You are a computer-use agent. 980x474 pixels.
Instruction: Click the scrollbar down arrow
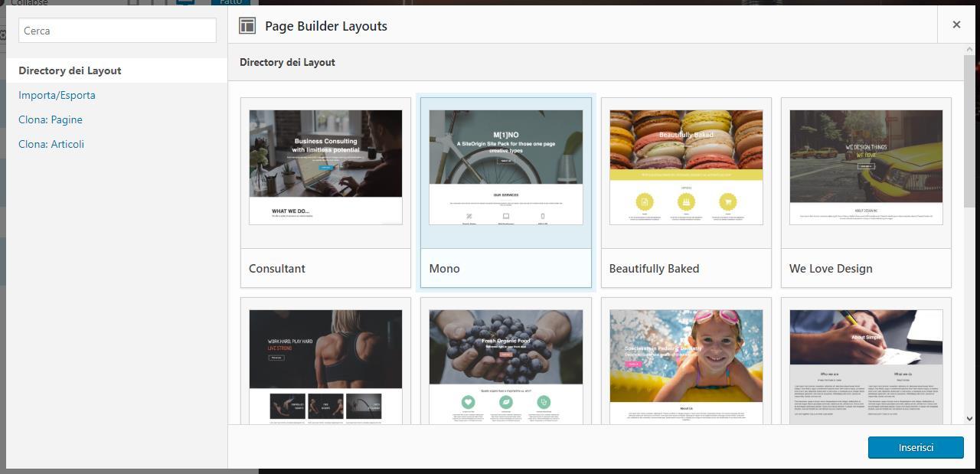point(969,419)
